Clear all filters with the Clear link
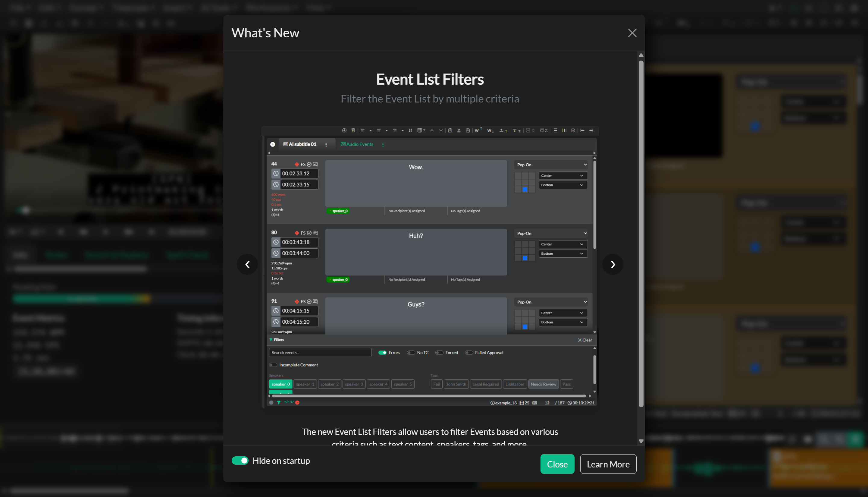The width and height of the screenshot is (868, 497). pos(584,340)
